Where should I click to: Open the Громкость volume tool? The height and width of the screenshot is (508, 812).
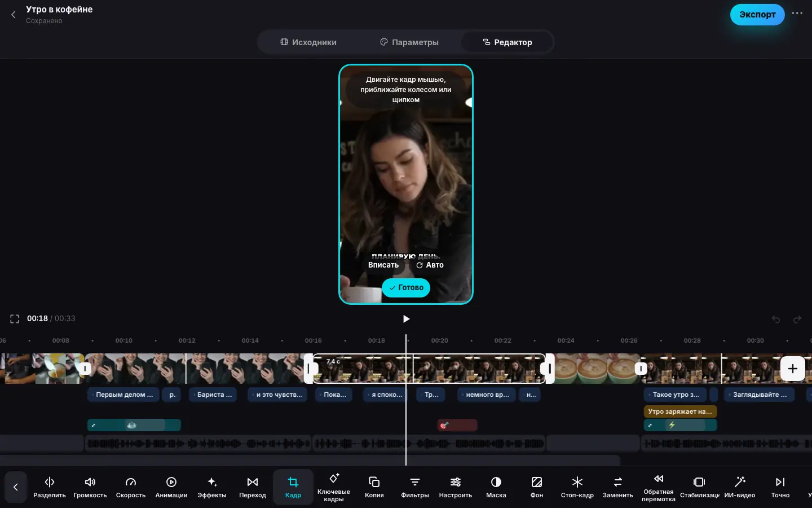click(90, 487)
